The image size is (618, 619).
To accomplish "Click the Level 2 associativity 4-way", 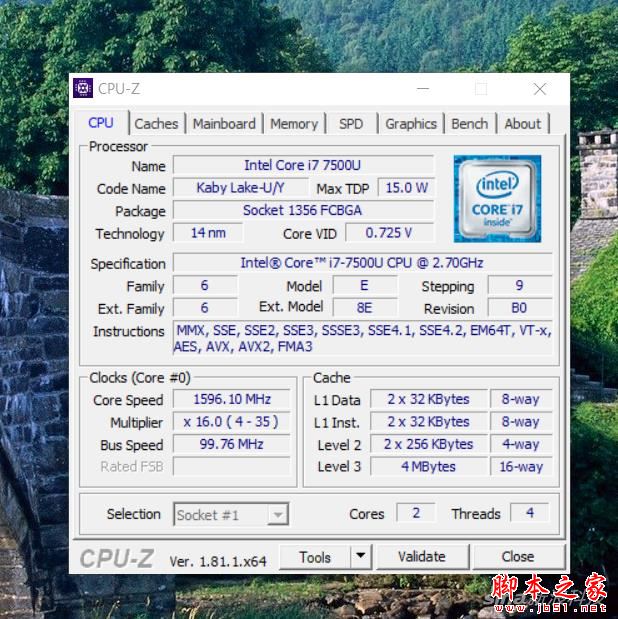I will tap(521, 444).
